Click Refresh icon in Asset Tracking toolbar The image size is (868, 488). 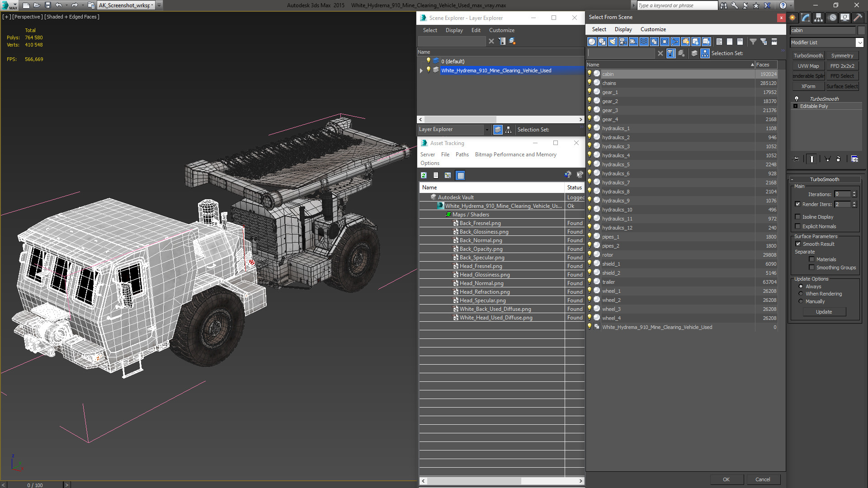tap(424, 175)
